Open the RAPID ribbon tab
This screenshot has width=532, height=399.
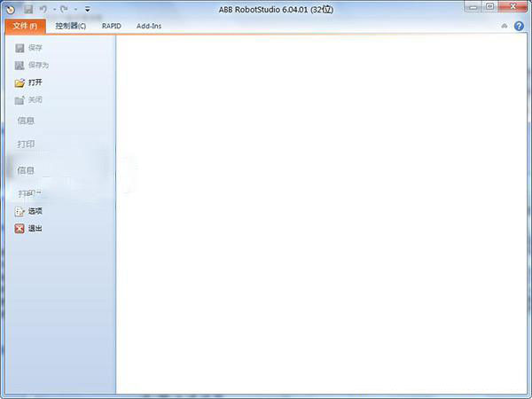tap(112, 26)
